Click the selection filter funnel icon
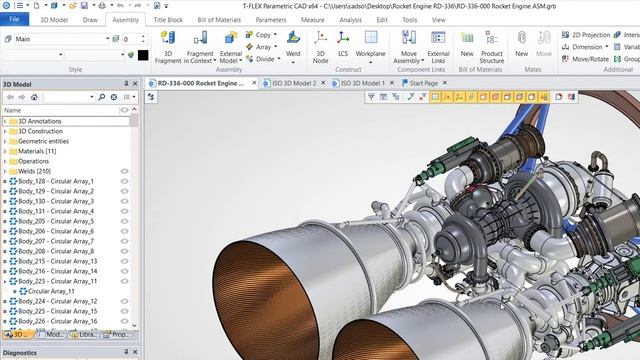 click(371, 97)
